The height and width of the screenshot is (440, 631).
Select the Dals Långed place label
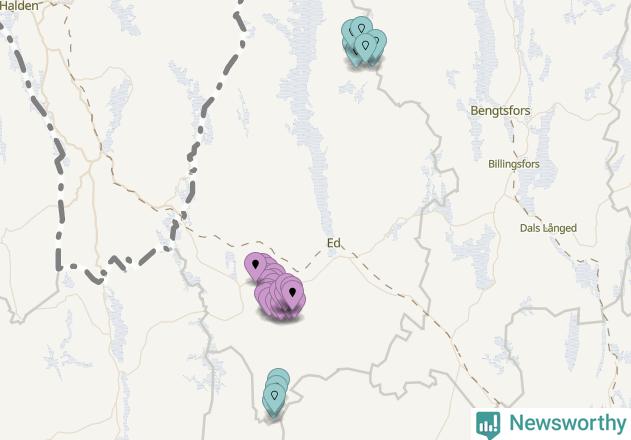click(548, 228)
